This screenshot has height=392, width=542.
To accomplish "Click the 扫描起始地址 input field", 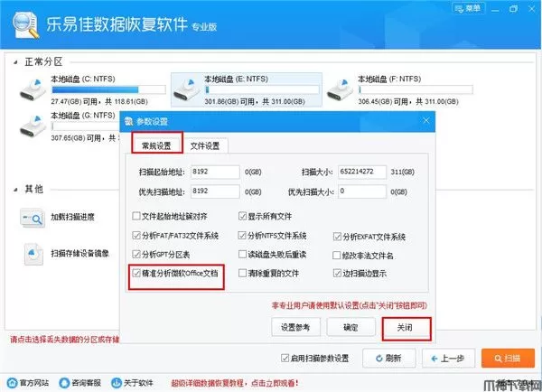I will click(215, 172).
